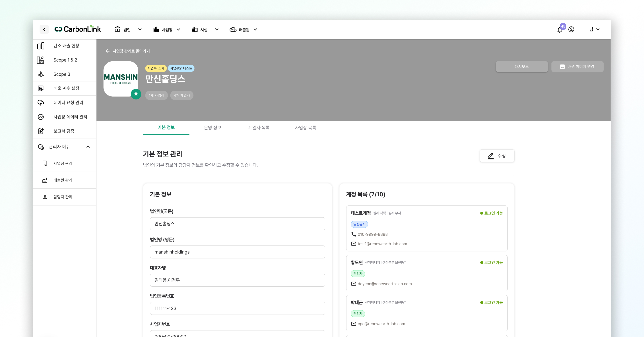
Task: Click the green logo upload icon
Action: (x=136, y=94)
